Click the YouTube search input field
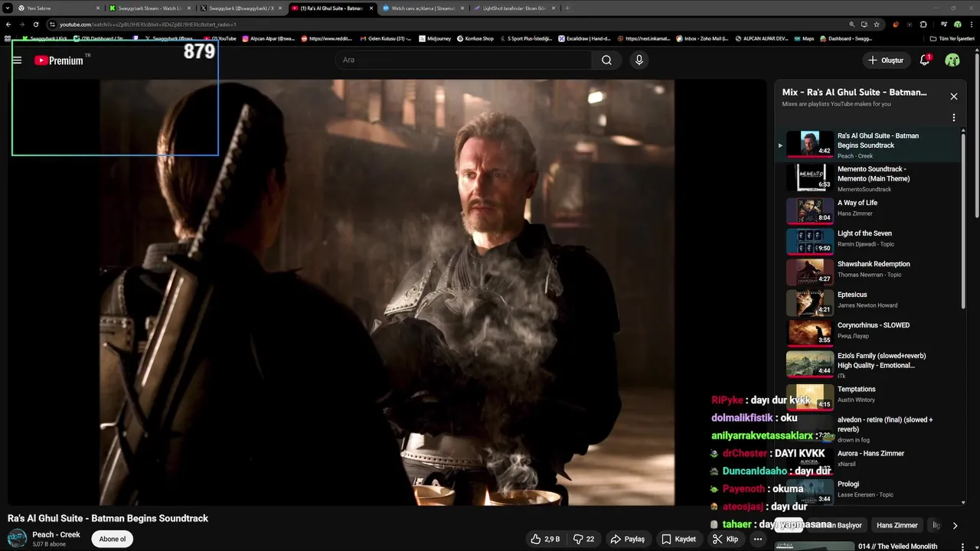The image size is (980, 551). point(463,60)
